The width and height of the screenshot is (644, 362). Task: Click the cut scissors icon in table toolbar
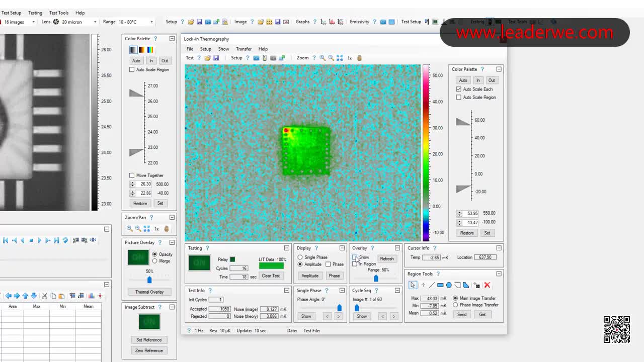[44, 296]
